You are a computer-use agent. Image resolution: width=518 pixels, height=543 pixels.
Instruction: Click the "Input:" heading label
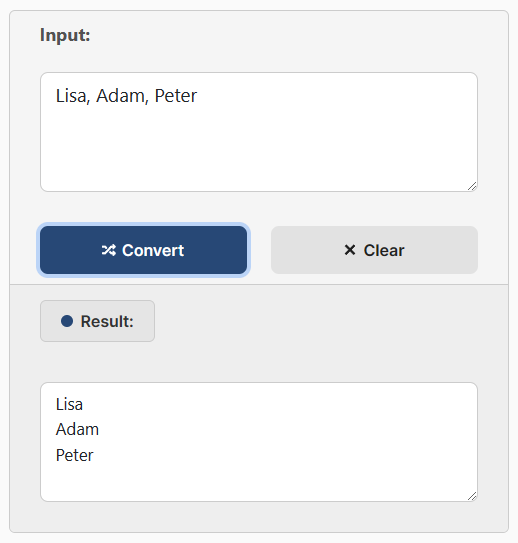[65, 35]
